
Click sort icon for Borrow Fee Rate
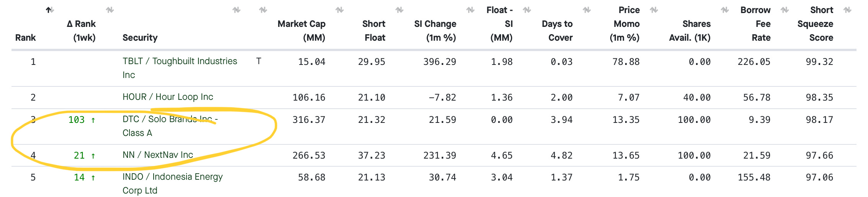[784, 10]
